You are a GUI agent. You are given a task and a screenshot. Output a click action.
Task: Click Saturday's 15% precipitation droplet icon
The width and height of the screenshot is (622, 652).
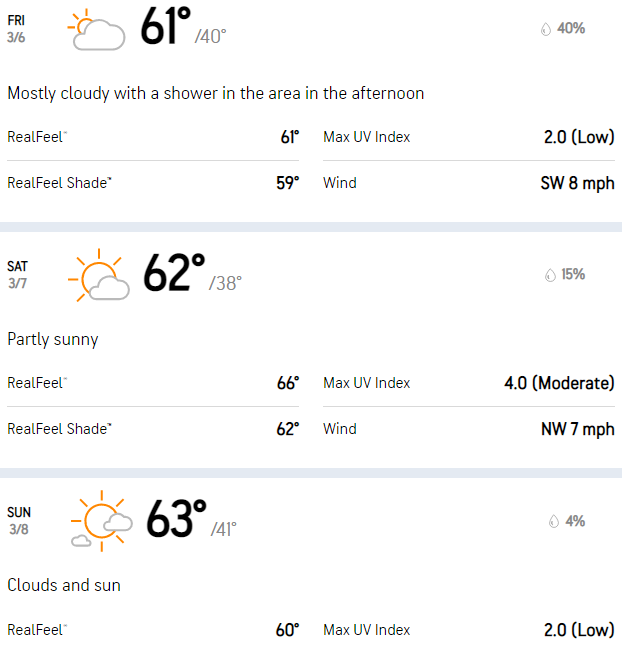pyautogui.click(x=550, y=275)
